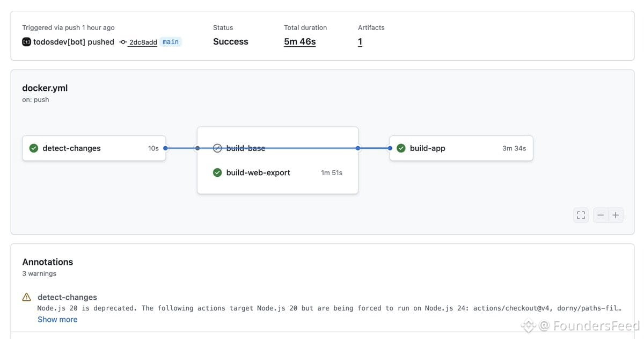644x339 pixels.
Task: Open commit 2dc8add link
Action: [x=143, y=42]
